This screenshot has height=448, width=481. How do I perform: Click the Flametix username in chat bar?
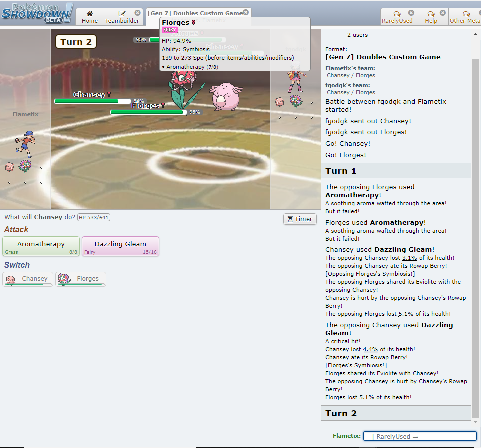347,436
